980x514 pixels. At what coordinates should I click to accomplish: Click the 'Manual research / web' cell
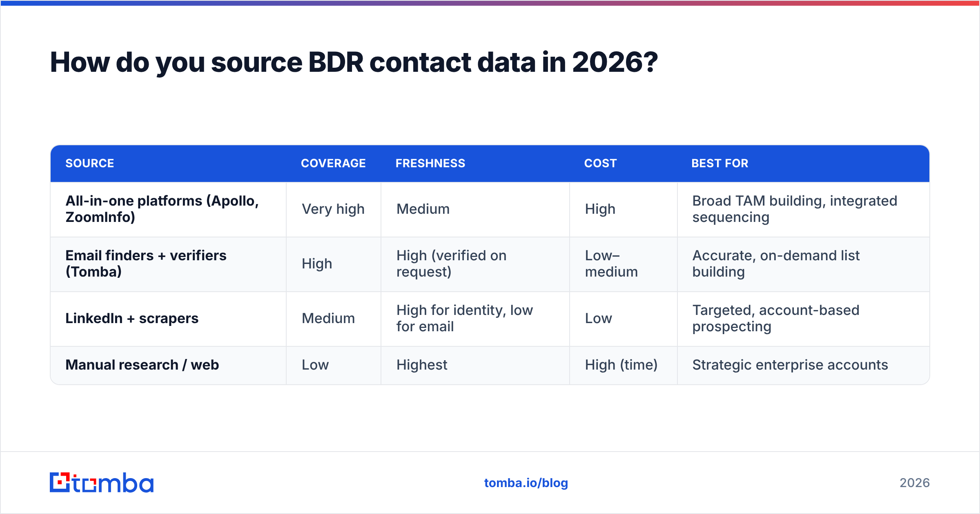[168, 365]
